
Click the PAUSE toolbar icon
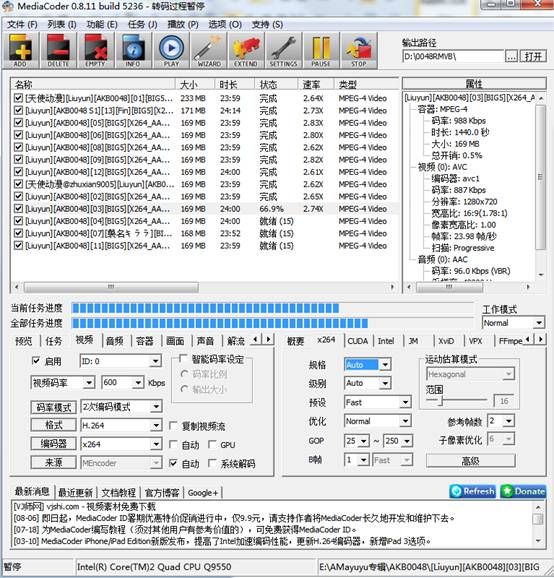(321, 50)
